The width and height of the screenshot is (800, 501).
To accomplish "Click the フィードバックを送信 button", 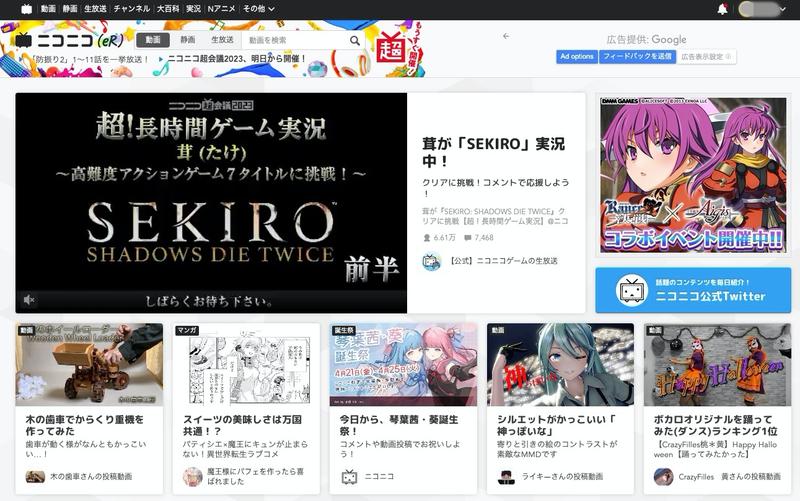I will 637,57.
